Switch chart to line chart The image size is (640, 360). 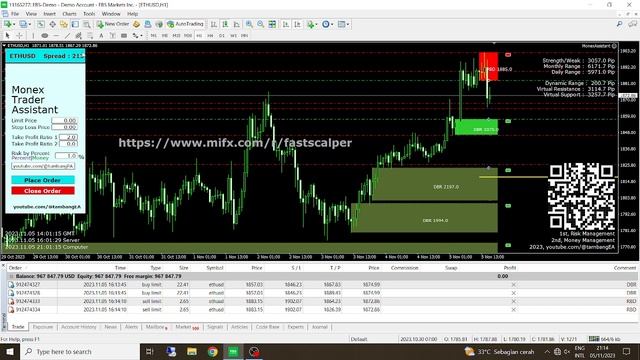click(236, 24)
